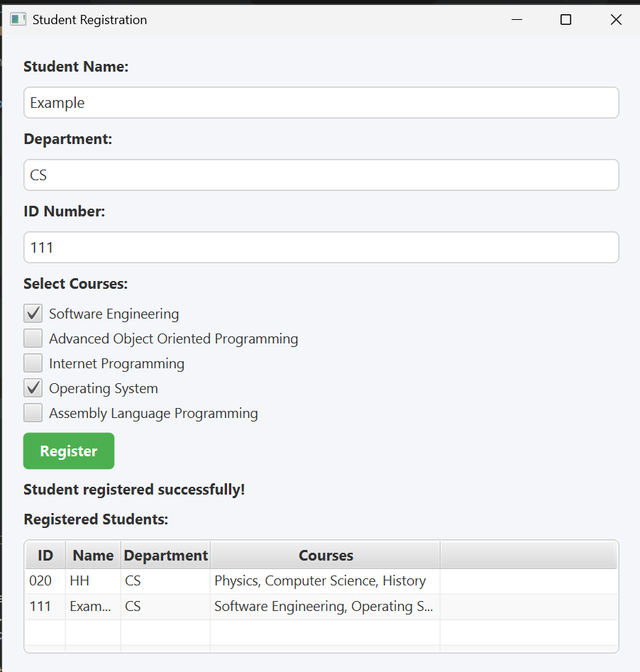Screen dimensions: 640x672
Task: Click into the Department input field
Action: 321,175
